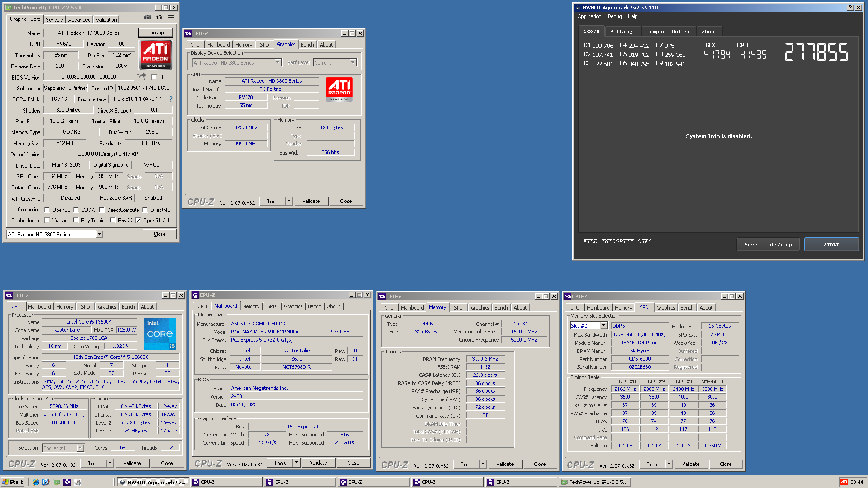Click the bus interface question mark
Viewport: 868px width, 488px height.
coord(171,99)
